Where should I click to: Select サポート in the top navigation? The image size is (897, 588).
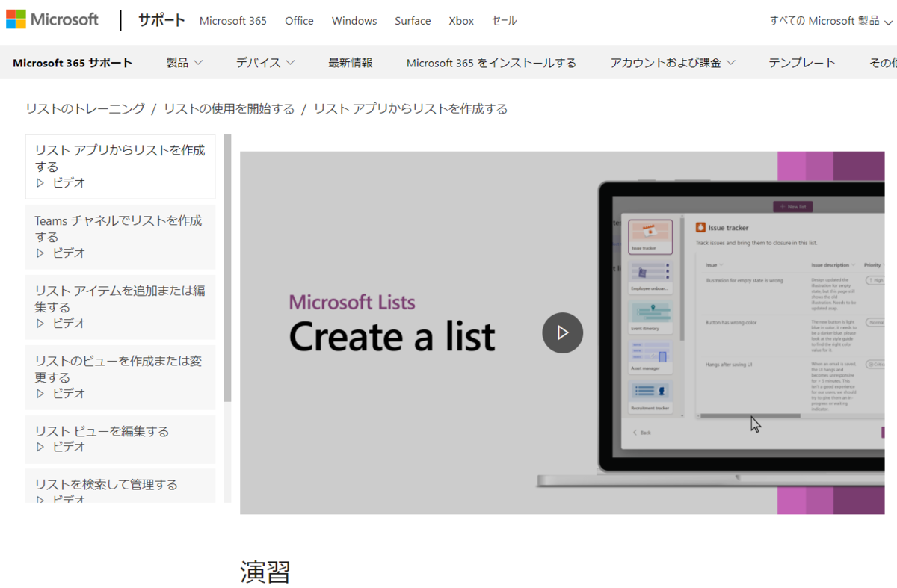[x=161, y=21]
